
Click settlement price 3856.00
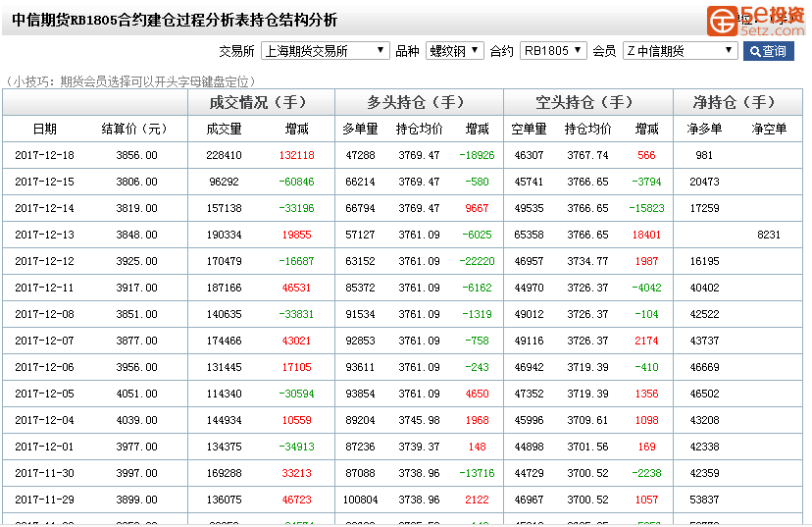click(x=136, y=155)
